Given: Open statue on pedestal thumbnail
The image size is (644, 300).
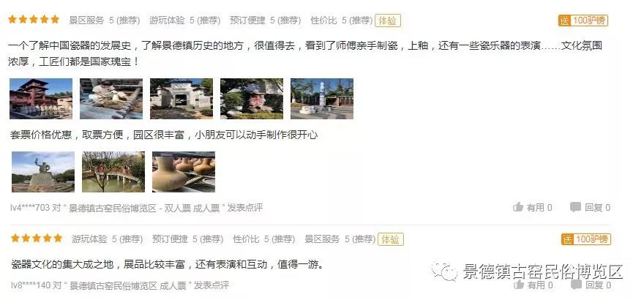Looking at the screenshot, I should point(43,172).
